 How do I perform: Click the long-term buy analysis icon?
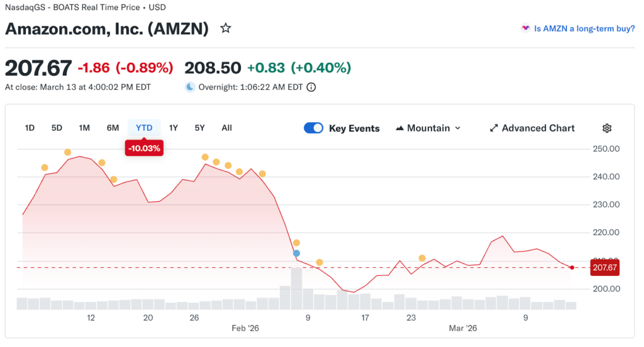pyautogui.click(x=525, y=28)
